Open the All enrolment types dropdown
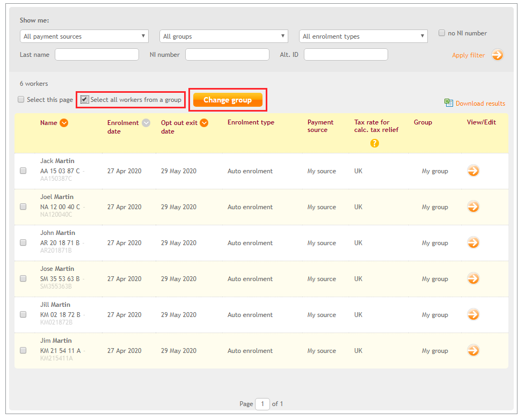The height and width of the screenshot is (420, 525). pyautogui.click(x=363, y=36)
